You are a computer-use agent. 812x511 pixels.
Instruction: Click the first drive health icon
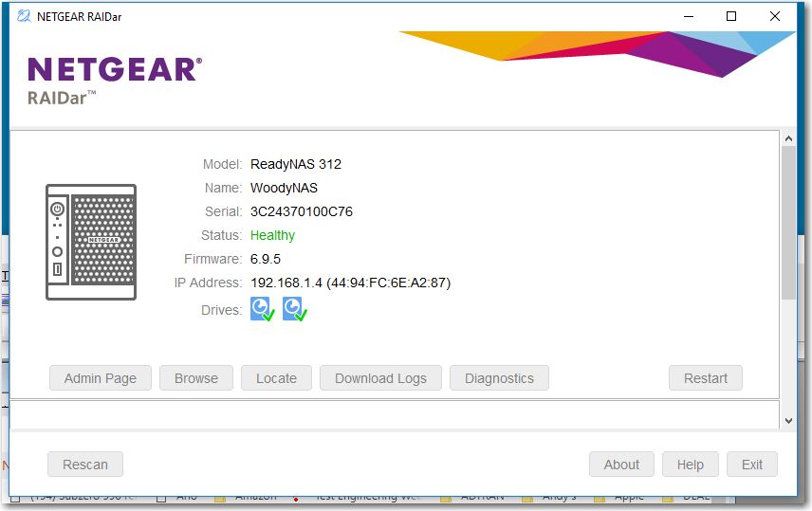[263, 309]
